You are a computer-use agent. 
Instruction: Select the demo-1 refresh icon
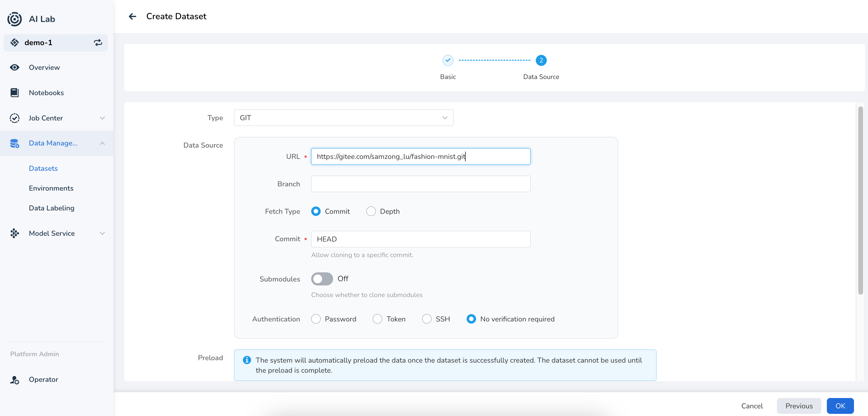[x=98, y=42]
